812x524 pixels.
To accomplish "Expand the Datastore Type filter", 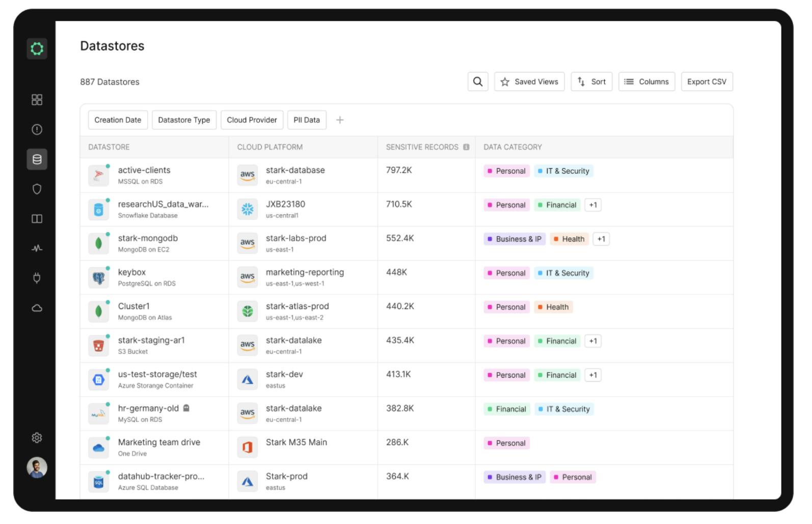I will pyautogui.click(x=184, y=120).
